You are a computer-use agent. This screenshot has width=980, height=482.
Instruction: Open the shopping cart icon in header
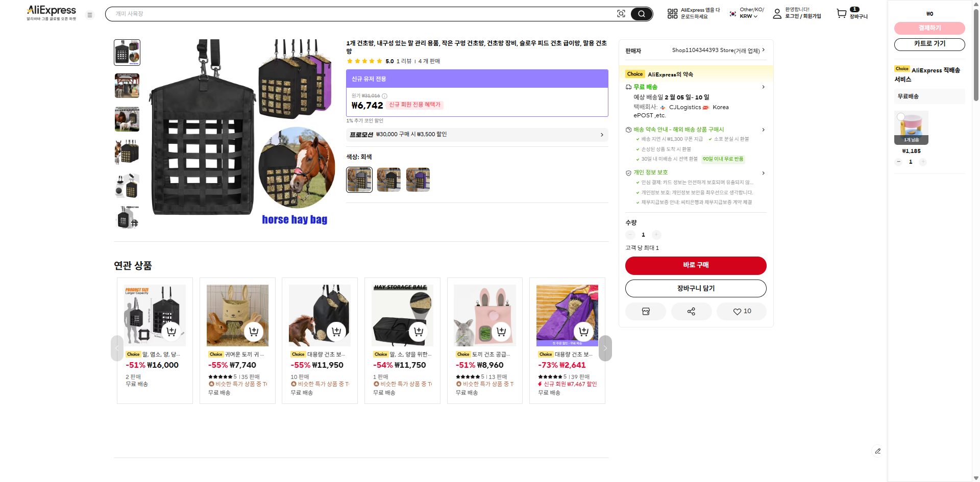(x=842, y=14)
